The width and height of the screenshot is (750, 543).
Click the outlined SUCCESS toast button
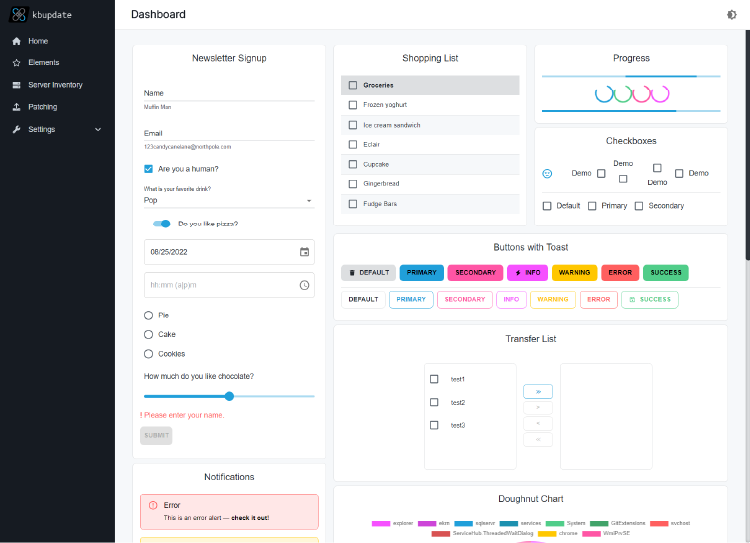(649, 299)
